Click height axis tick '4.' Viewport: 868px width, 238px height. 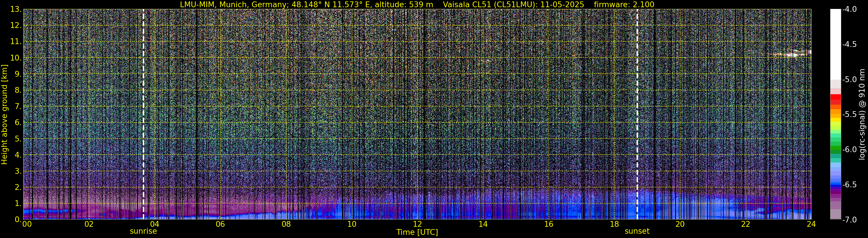pos(18,155)
